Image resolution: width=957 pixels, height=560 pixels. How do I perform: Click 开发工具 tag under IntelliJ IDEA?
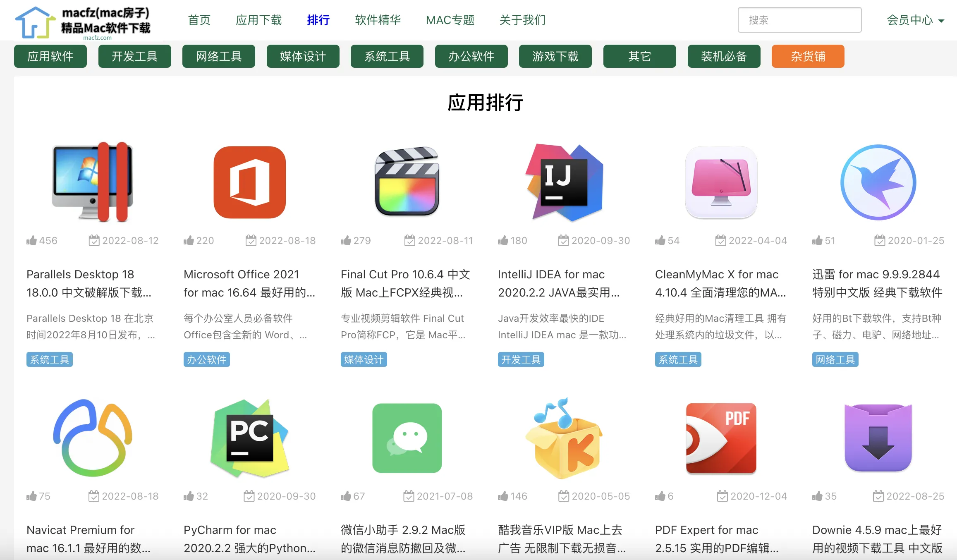pyautogui.click(x=521, y=359)
